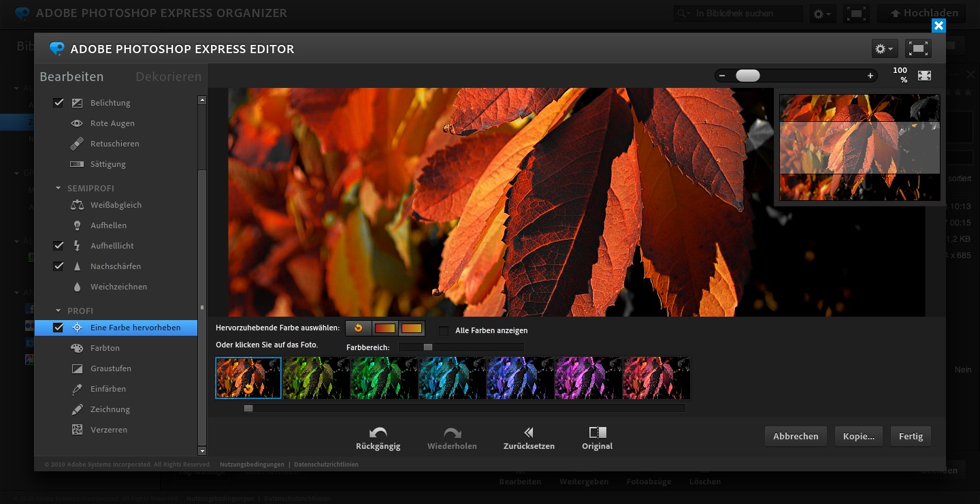This screenshot has height=504, width=980.
Task: Click the thumbnail strip horizontal scrollbar handle
Action: pyautogui.click(x=248, y=408)
